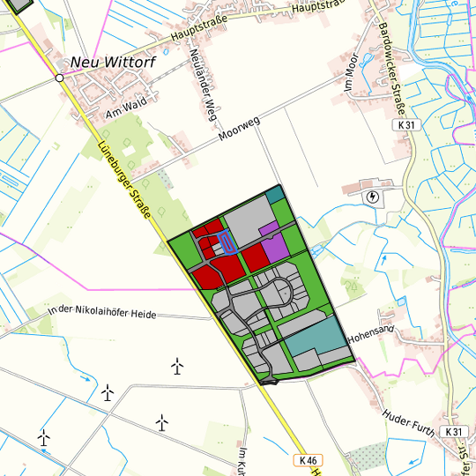The width and height of the screenshot is (476, 476).
Task: Click the Huder Furth street label
Action: [408, 423]
